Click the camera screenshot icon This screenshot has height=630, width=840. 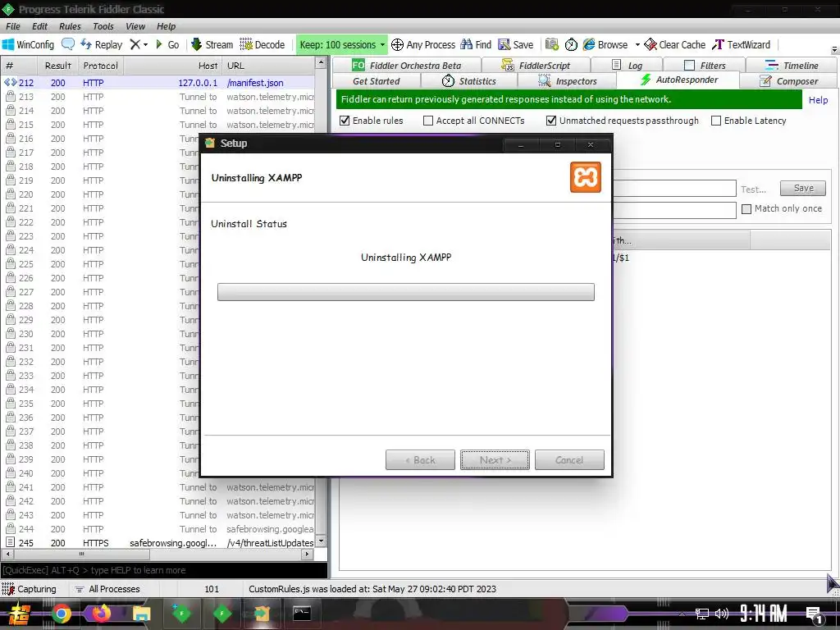pyautogui.click(x=552, y=44)
